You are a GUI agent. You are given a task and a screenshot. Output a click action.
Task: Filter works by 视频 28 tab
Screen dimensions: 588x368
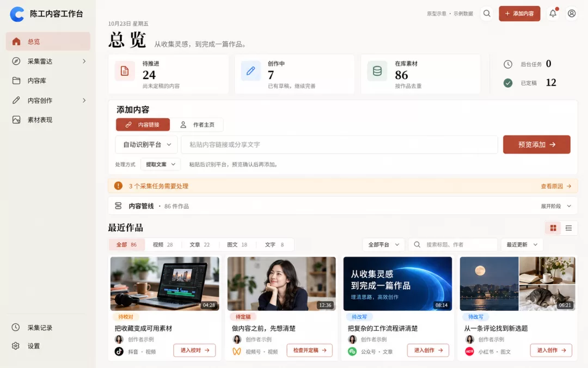(x=163, y=244)
